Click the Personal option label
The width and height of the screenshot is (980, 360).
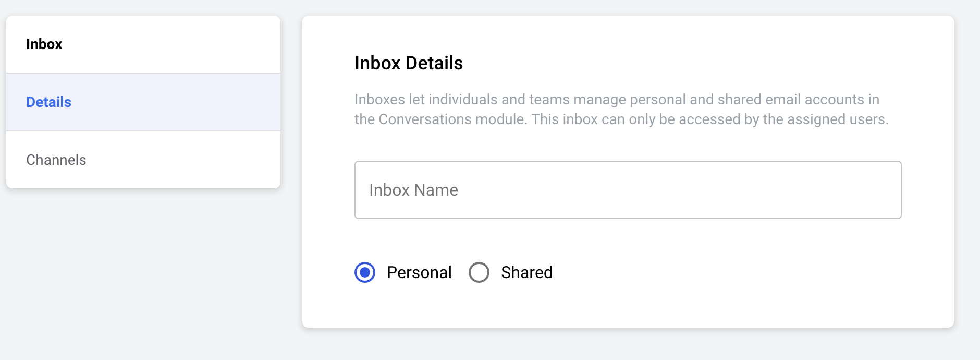419,272
